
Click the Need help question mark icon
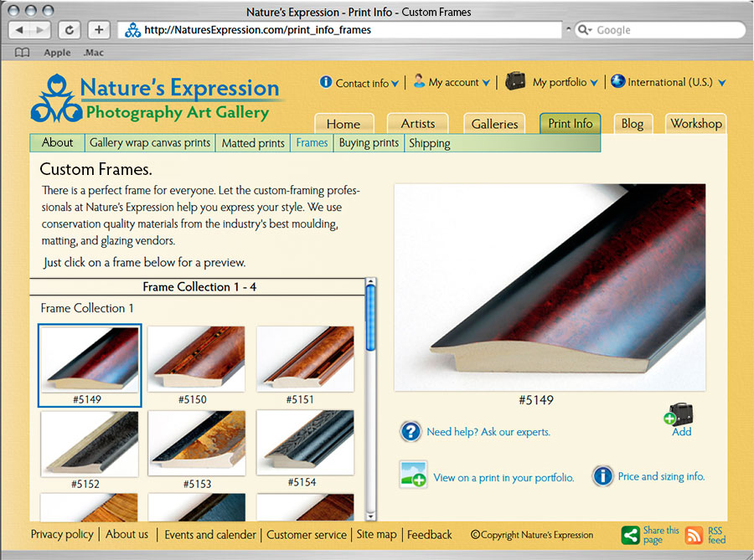pos(411,432)
